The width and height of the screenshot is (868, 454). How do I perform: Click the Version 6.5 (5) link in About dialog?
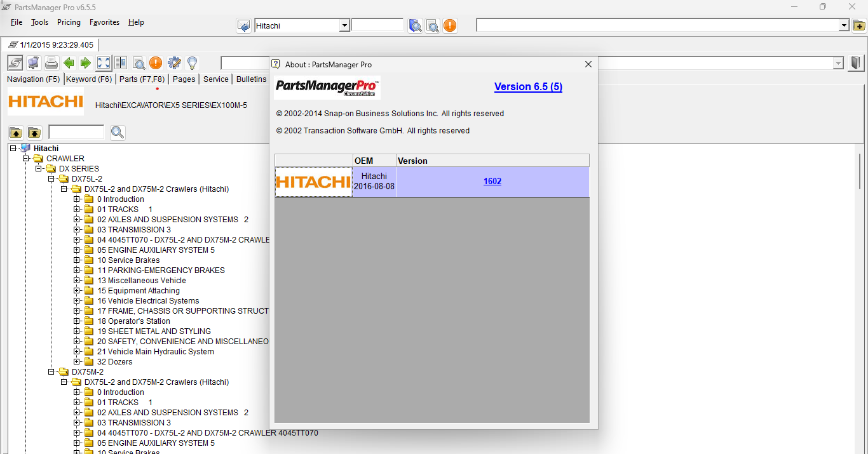point(528,87)
